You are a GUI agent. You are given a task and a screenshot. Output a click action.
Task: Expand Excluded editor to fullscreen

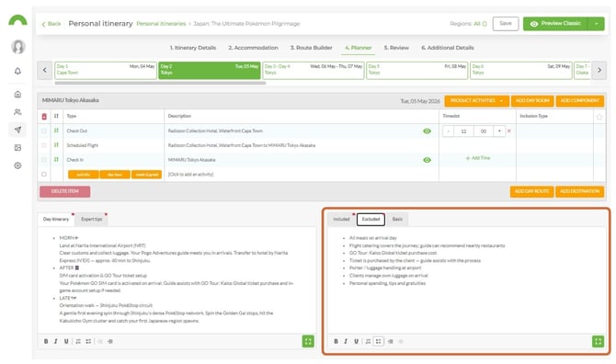pos(598,341)
